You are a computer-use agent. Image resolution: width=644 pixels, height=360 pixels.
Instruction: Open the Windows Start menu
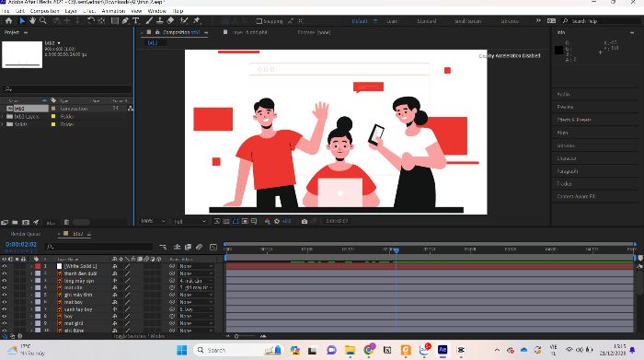tap(181, 350)
